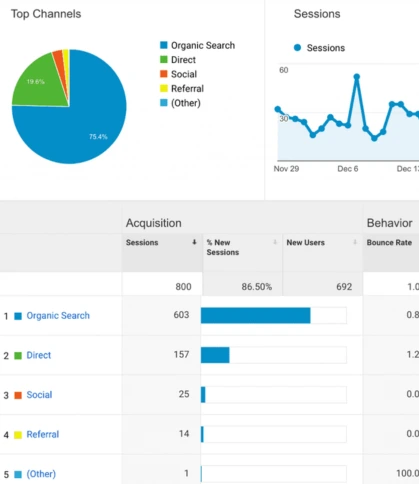The width and height of the screenshot is (419, 484).
Task: Open the (Other) channel link
Action: [41, 474]
